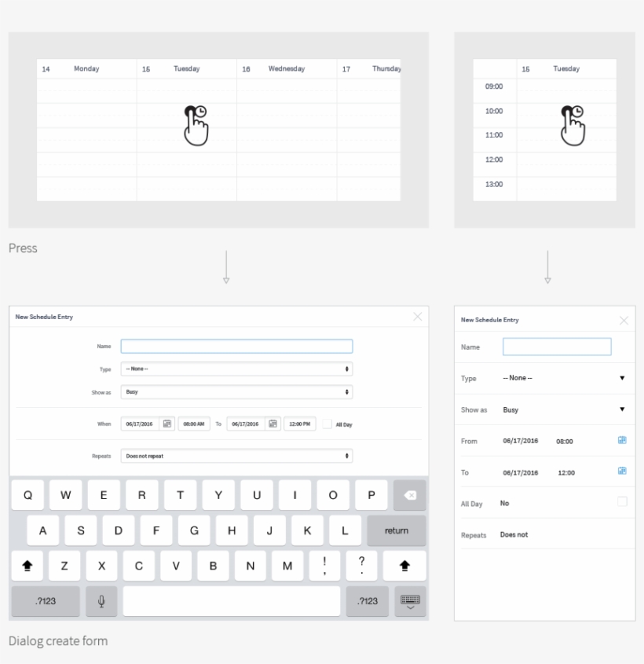
Task: Check the All Day box on mobile form
Action: pos(623,501)
